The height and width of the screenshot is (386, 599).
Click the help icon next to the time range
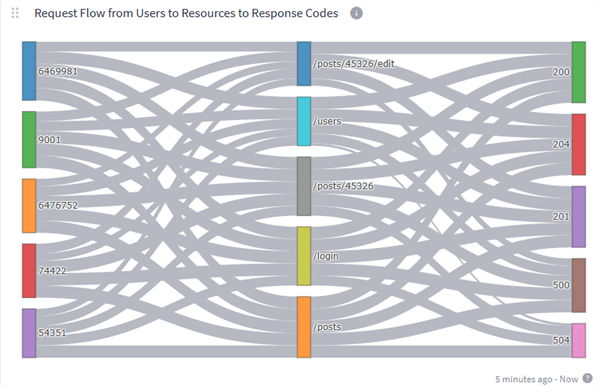(x=588, y=378)
